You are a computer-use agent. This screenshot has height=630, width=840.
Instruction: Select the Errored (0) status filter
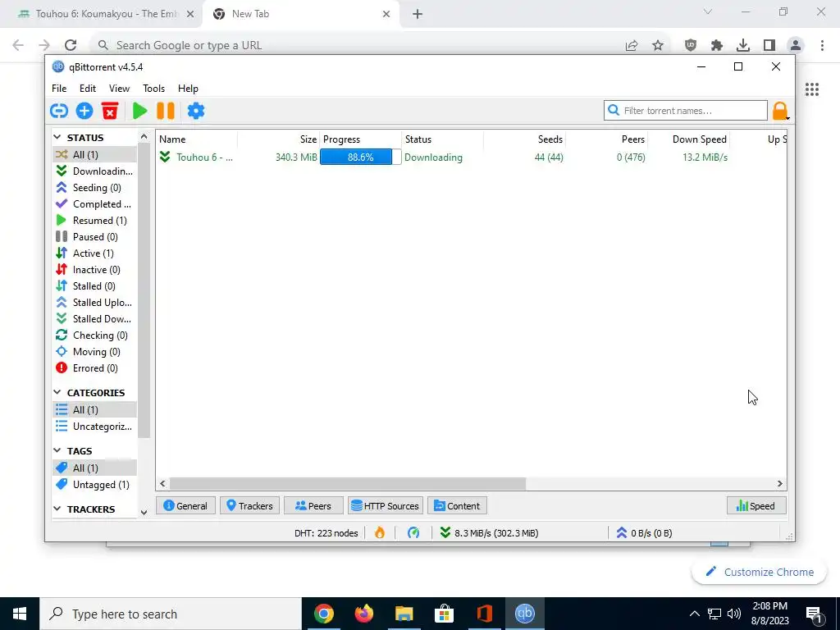(95, 368)
